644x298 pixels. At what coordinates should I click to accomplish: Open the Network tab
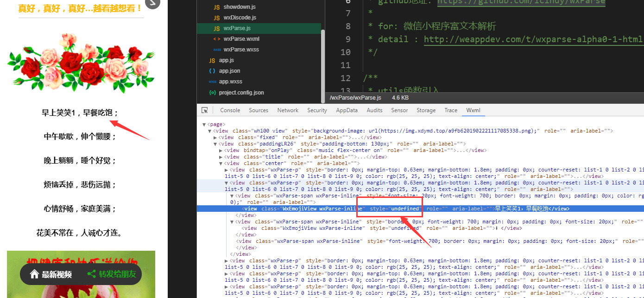pyautogui.click(x=288, y=110)
